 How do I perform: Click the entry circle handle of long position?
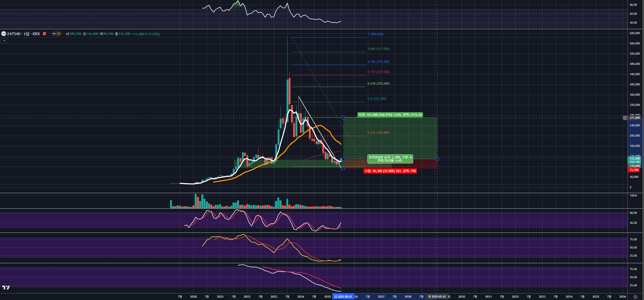[343, 159]
